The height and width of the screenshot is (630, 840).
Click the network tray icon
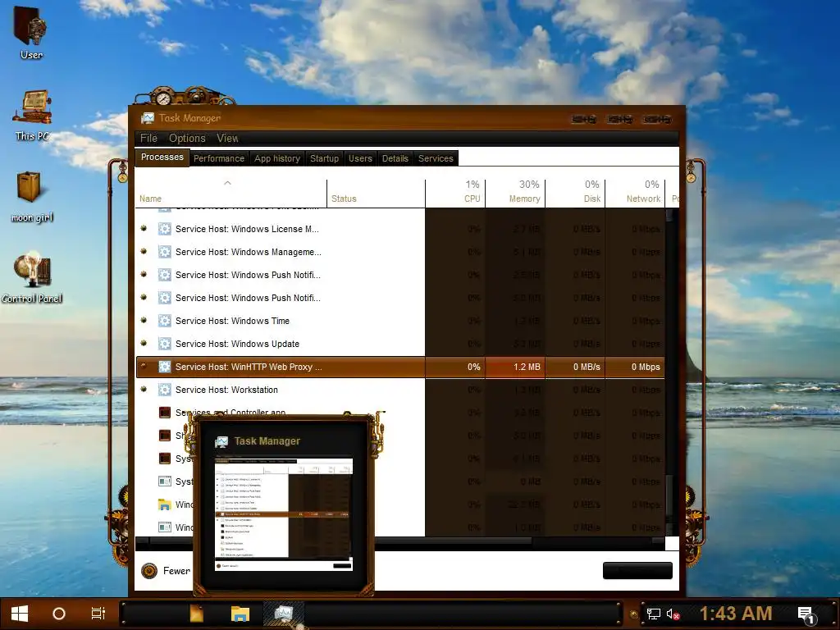point(654,614)
